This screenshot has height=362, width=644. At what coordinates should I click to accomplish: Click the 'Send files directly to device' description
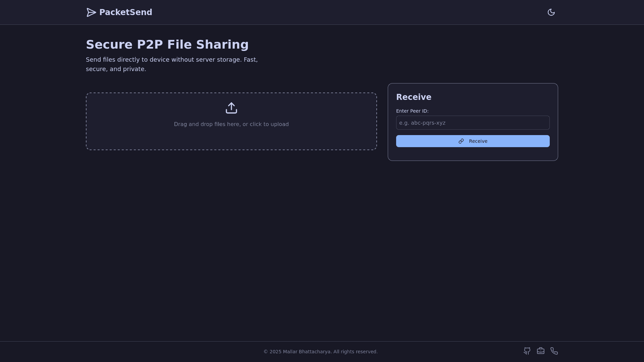[x=171, y=60]
